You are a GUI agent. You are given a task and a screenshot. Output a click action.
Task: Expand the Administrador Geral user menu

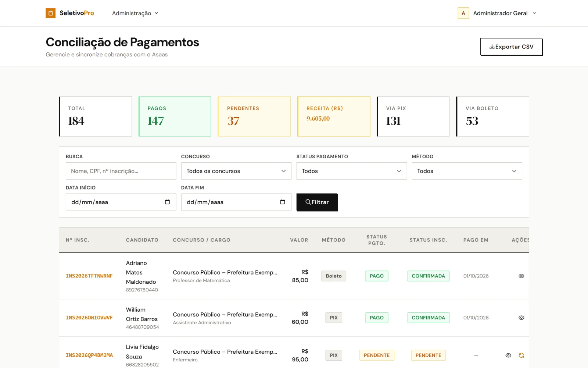coord(497,13)
